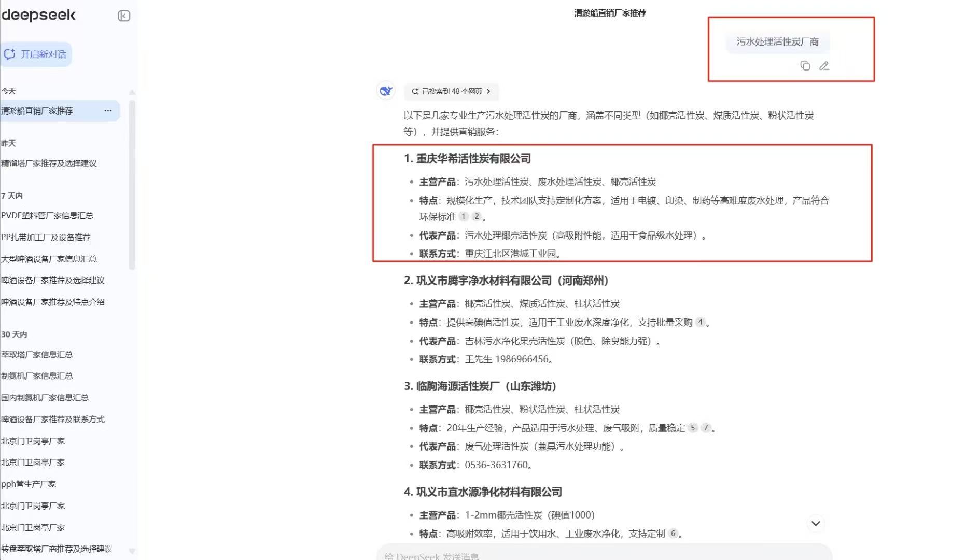980x560 pixels.
Task: Click the deepseek logo
Action: coord(39,15)
